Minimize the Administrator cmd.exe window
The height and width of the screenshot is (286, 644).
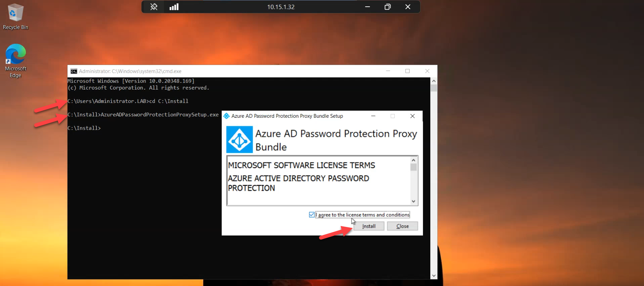(x=388, y=71)
